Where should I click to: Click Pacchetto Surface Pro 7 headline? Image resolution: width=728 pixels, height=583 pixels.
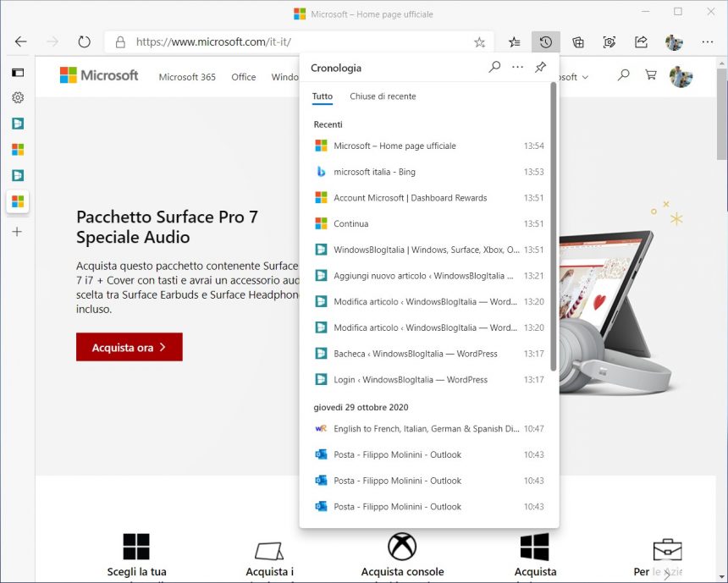[x=167, y=227]
